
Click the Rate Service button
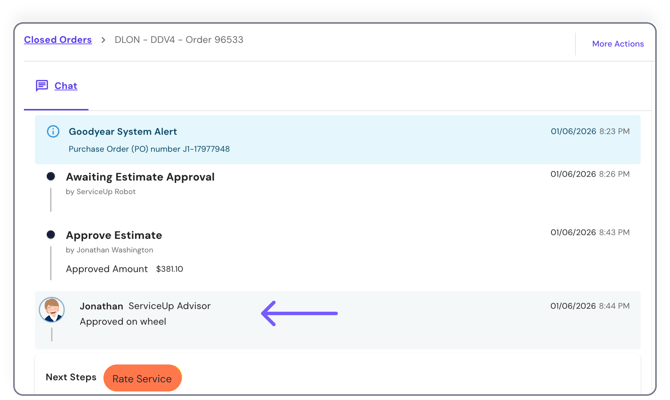tap(142, 379)
